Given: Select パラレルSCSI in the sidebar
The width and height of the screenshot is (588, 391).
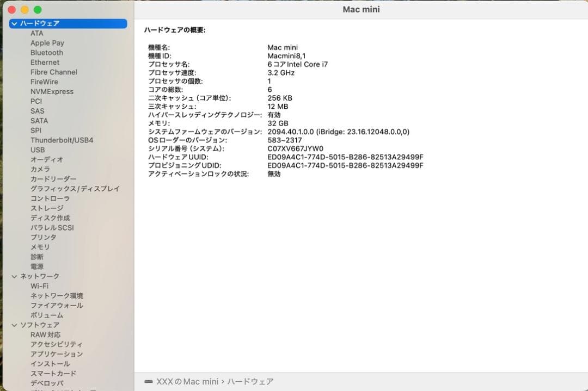Looking at the screenshot, I should (x=52, y=228).
